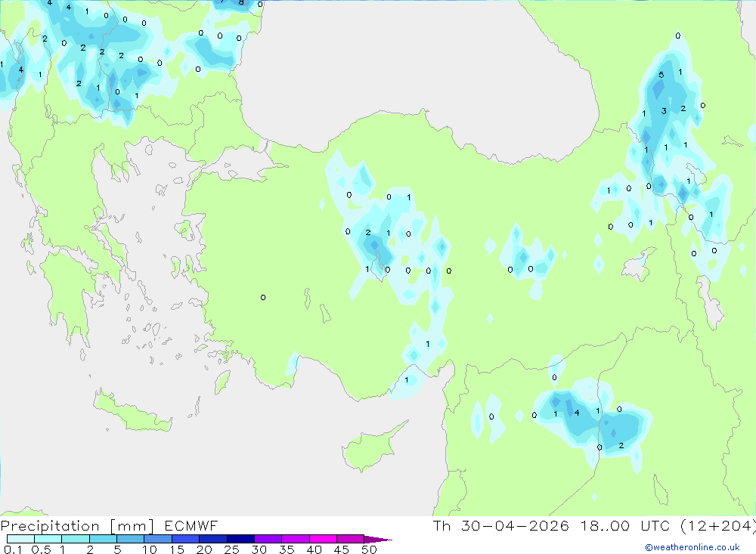
Task: Open the weatheronline.co.uk link
Action: tap(692, 547)
